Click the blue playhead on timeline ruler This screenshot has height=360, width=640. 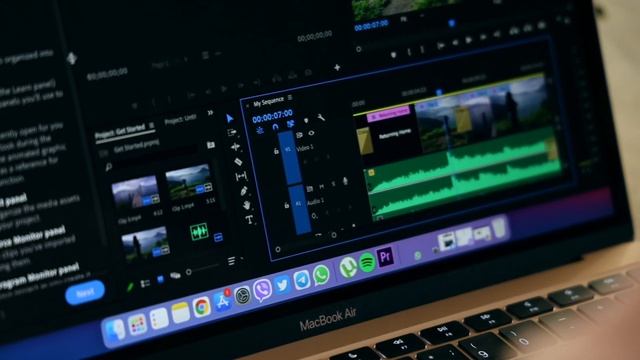click(x=439, y=93)
